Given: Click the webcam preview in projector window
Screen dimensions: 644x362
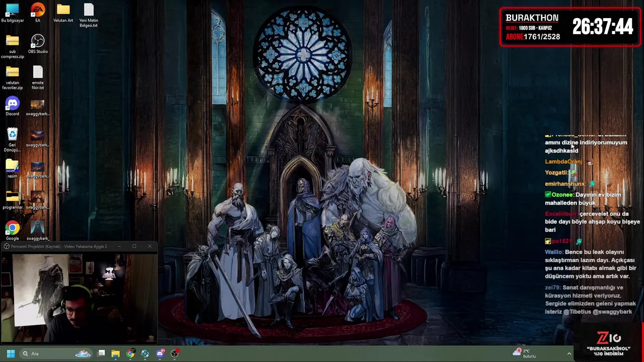Looking at the screenshot, I should point(79,297).
